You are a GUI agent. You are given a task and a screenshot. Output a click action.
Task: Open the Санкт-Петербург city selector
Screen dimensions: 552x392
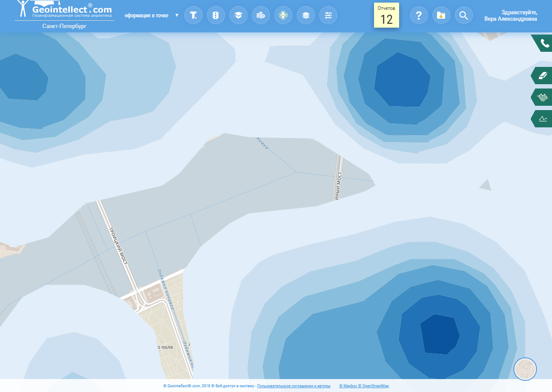[x=64, y=26]
